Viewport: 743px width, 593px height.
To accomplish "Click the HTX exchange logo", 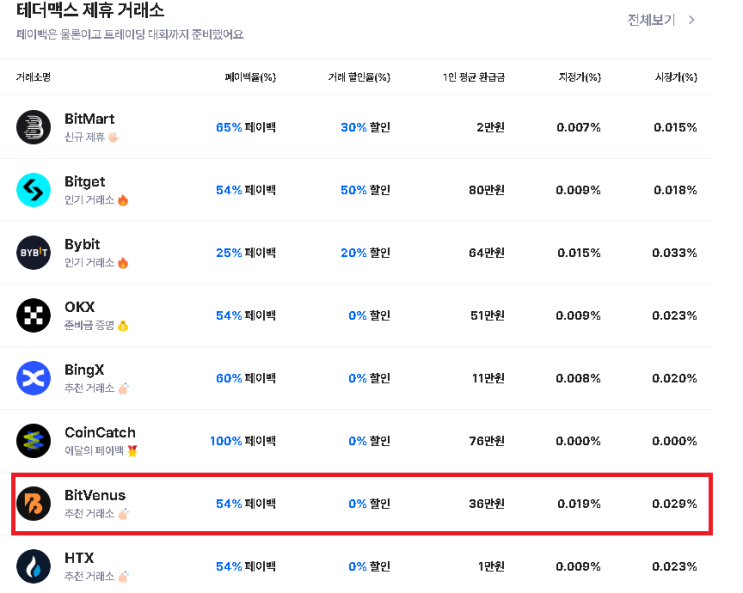I will [34, 566].
